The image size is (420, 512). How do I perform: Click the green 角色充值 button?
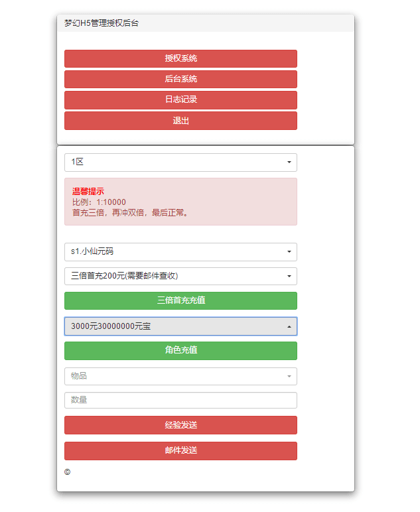(x=180, y=351)
